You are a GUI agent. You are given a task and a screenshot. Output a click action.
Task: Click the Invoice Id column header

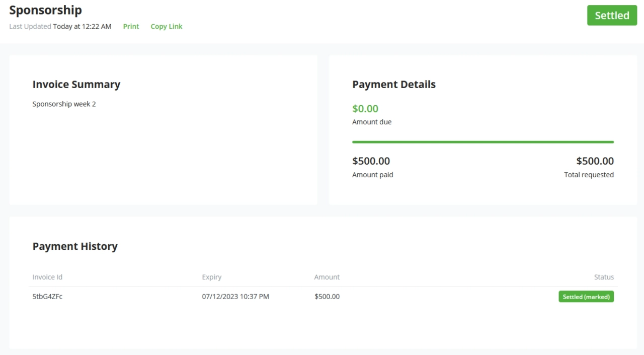[47, 277]
